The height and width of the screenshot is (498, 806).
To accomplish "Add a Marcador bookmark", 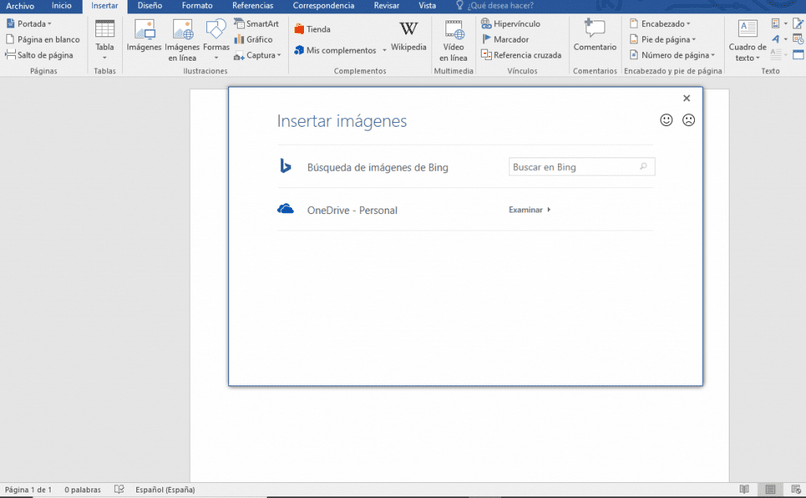I will pos(505,40).
